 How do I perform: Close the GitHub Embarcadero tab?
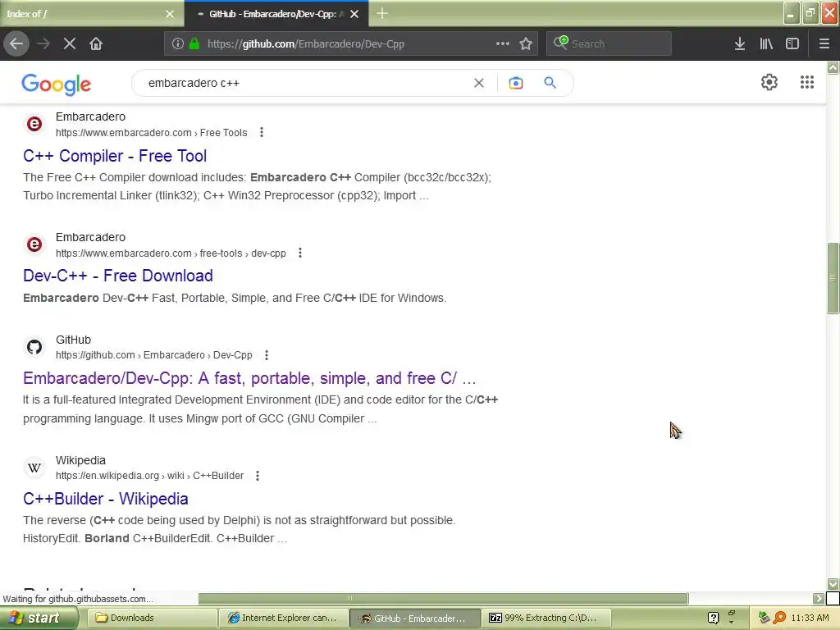coord(354,14)
